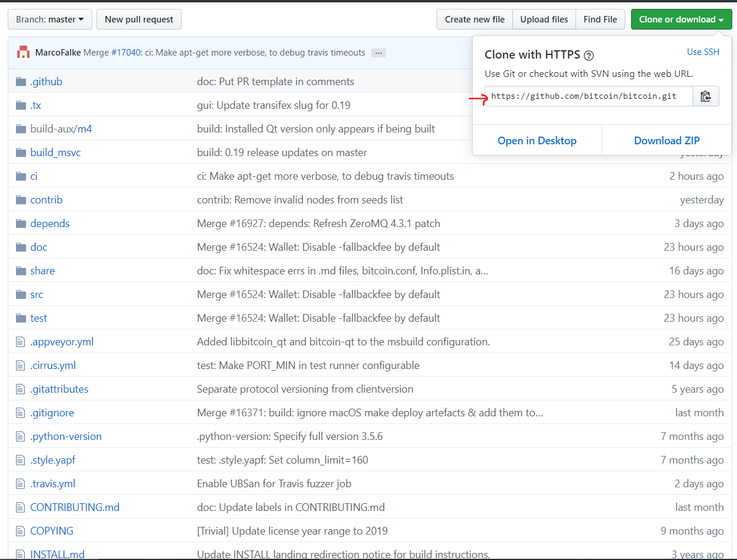
Task: Click Create new file button
Action: click(x=474, y=20)
